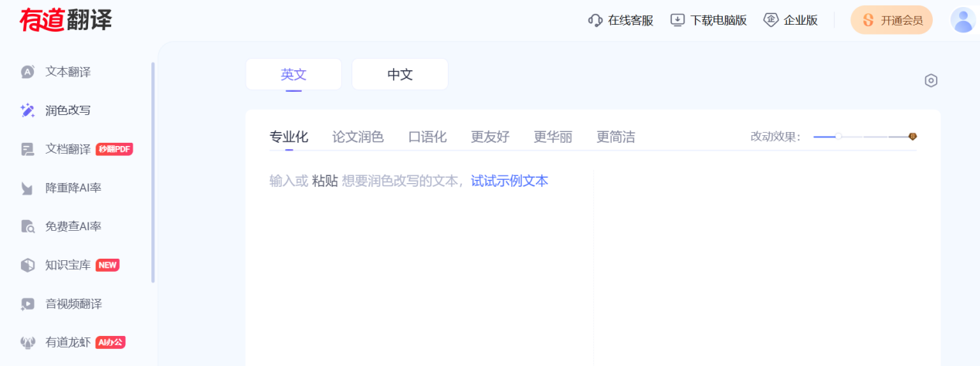Select 英文 language button
Image resolution: width=980 pixels, height=366 pixels.
pyautogui.click(x=293, y=74)
